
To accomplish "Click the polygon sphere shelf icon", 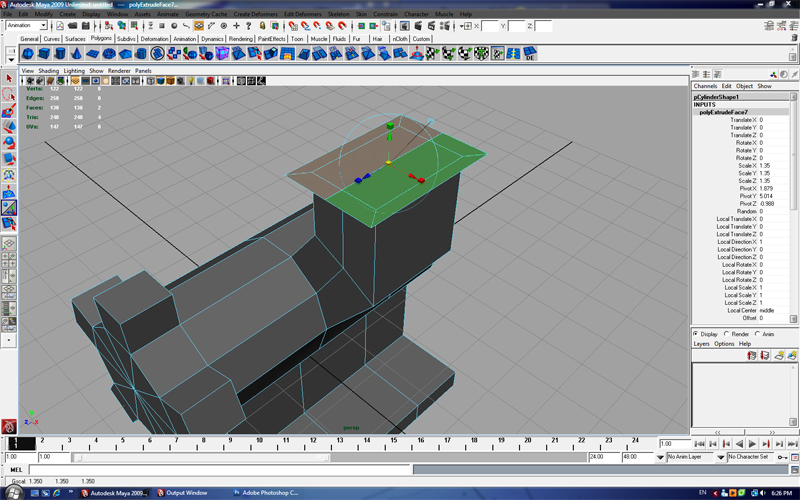I will (x=29, y=54).
